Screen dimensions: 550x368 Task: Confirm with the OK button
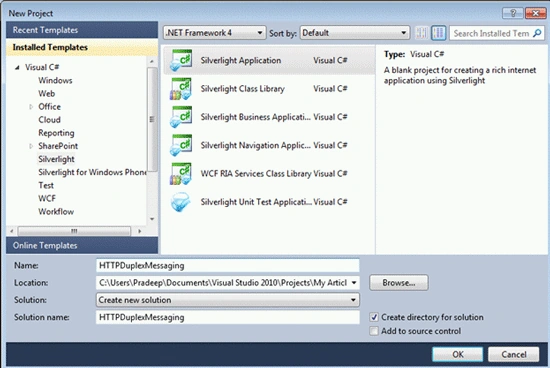pos(457,354)
